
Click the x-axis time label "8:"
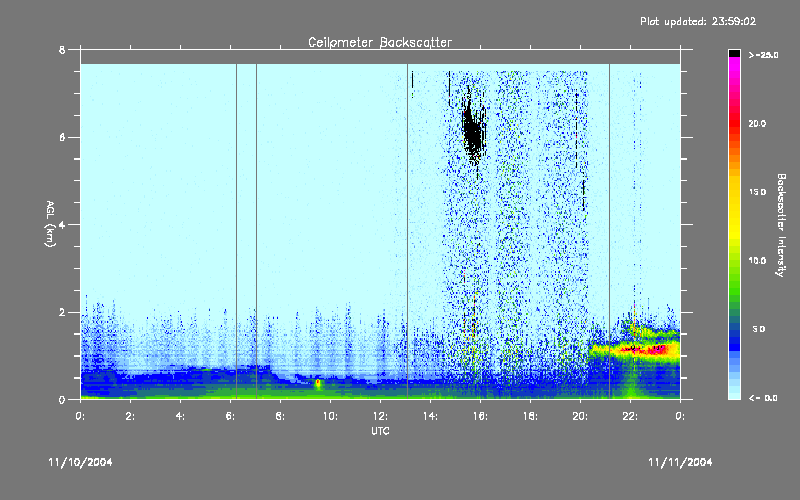(280, 416)
